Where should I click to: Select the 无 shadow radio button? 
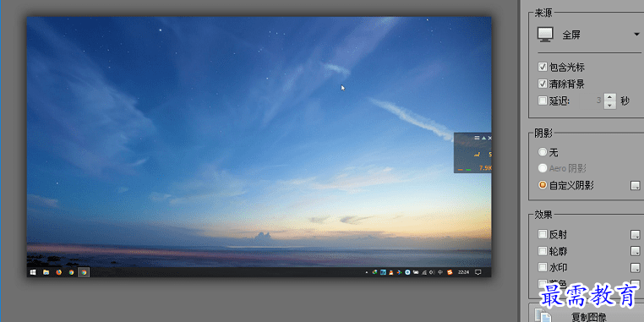pos(543,152)
